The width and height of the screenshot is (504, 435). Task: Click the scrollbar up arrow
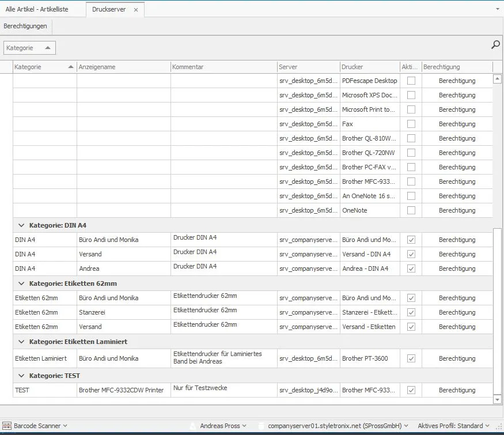[x=497, y=78]
